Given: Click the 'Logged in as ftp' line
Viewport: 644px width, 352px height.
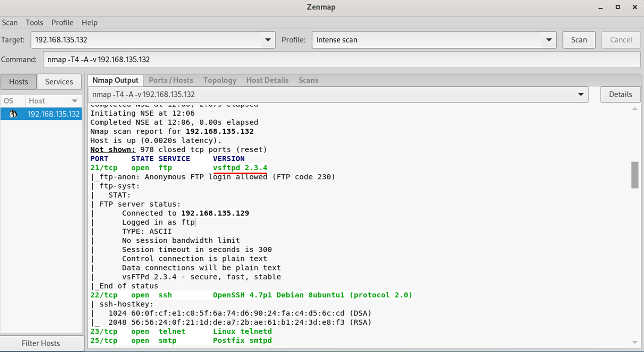Looking at the screenshot, I should pyautogui.click(x=158, y=222).
